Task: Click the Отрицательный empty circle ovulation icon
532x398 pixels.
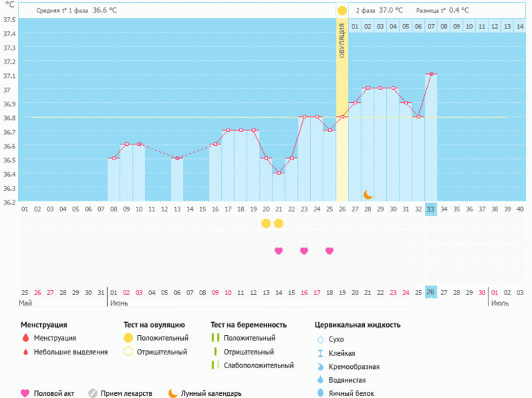Action: coord(129,352)
